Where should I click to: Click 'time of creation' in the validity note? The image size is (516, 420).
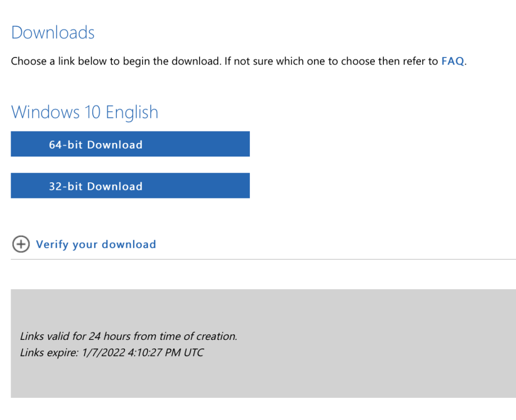click(x=198, y=336)
